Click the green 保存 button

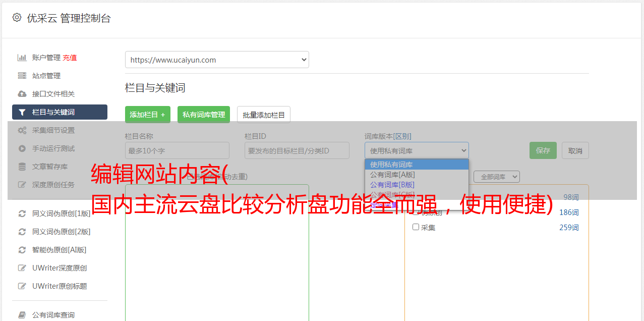click(x=543, y=150)
